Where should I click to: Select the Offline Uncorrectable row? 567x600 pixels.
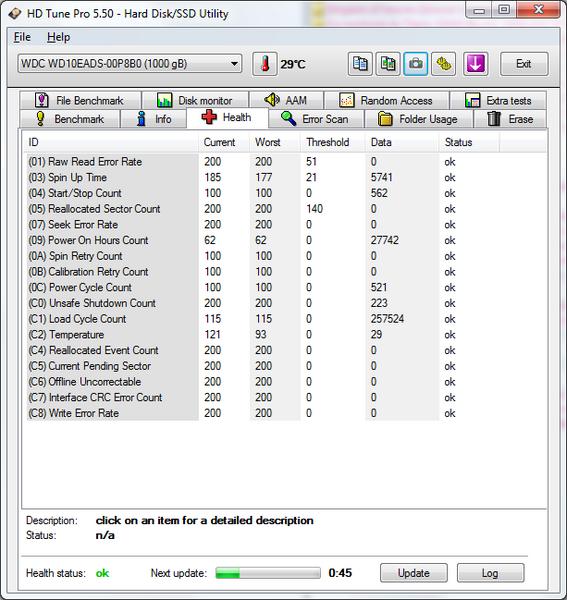click(264, 382)
